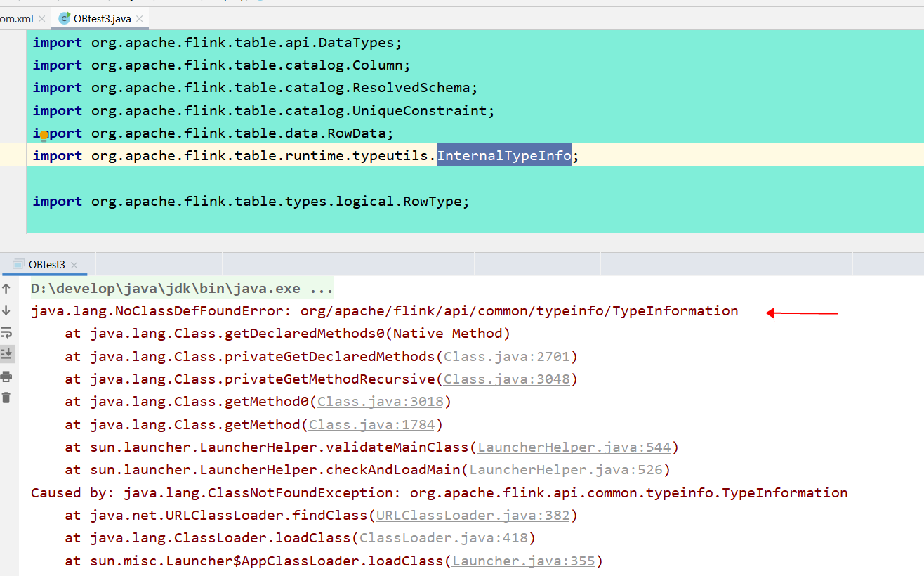Viewport: 924px width, 576px height.
Task: Click the DataTypes import line
Action: point(217,42)
